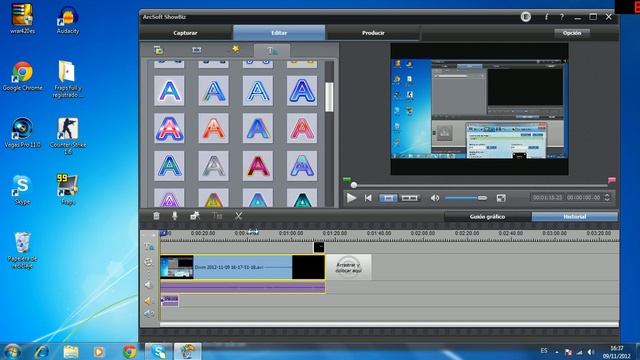
Task: Open help with the question mark icon
Action: click(562, 17)
